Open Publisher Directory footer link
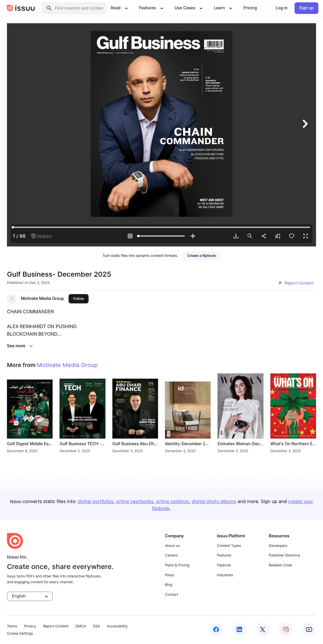 pos(284,555)
